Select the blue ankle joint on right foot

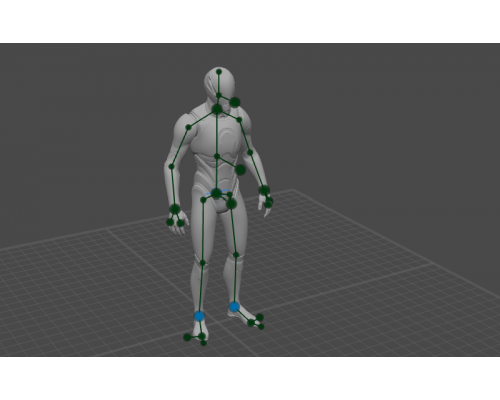(199, 316)
